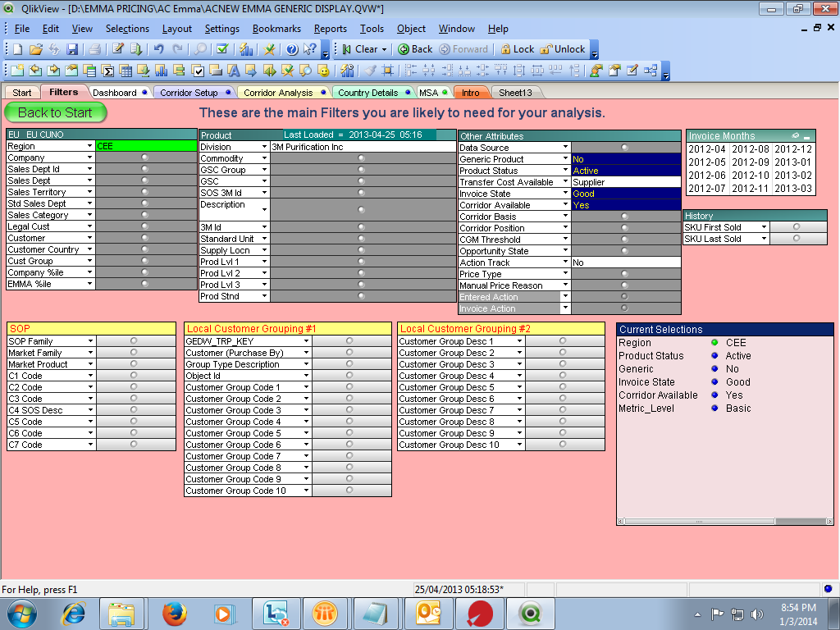The width and height of the screenshot is (840, 630).
Task: Open the Help Topics question mark icon
Action: 291,49
